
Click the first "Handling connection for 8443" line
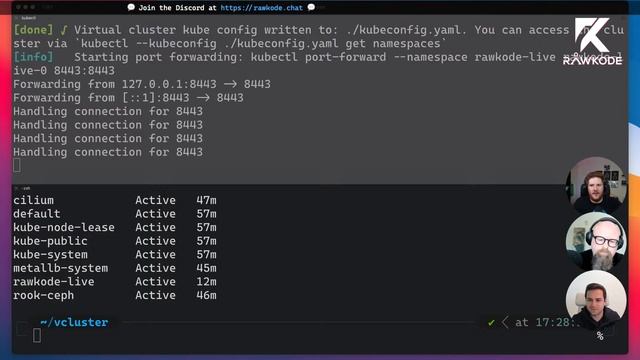coord(108,111)
